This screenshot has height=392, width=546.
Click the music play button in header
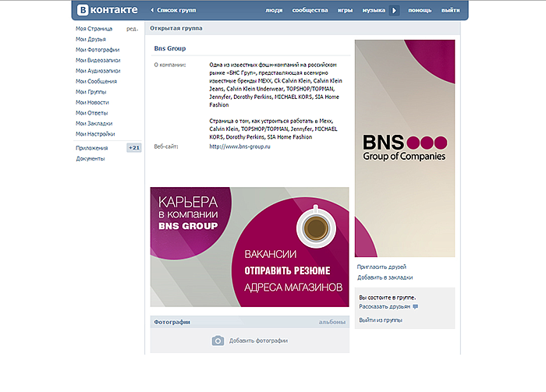click(394, 10)
